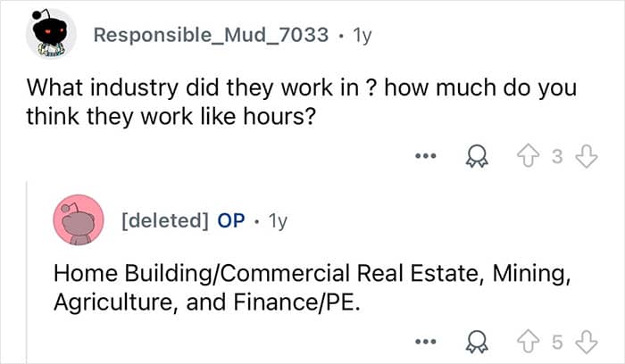Click the deleted user's pink avatar
Image resolution: width=625 pixels, height=364 pixels.
pos(79,220)
